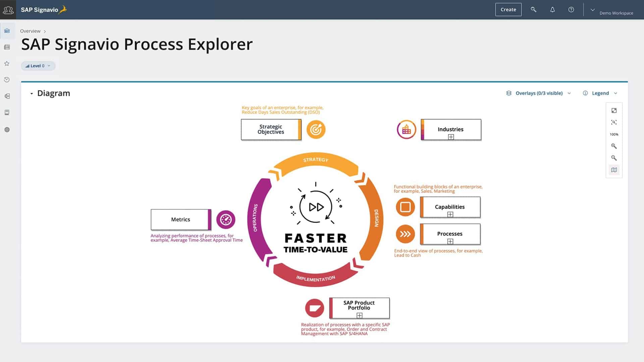The image size is (644, 362).
Task: Click the zoom-to-fit icon
Action: (x=614, y=122)
